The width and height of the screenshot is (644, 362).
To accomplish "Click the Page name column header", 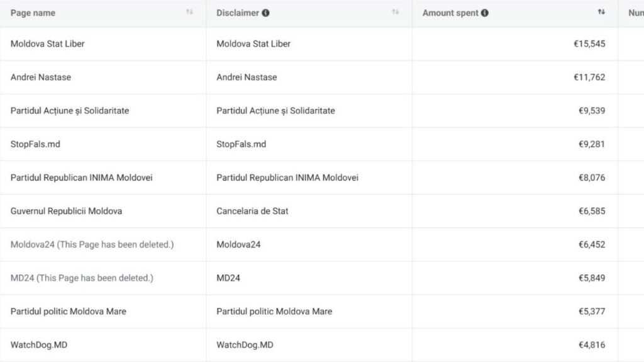I will 33,13.
